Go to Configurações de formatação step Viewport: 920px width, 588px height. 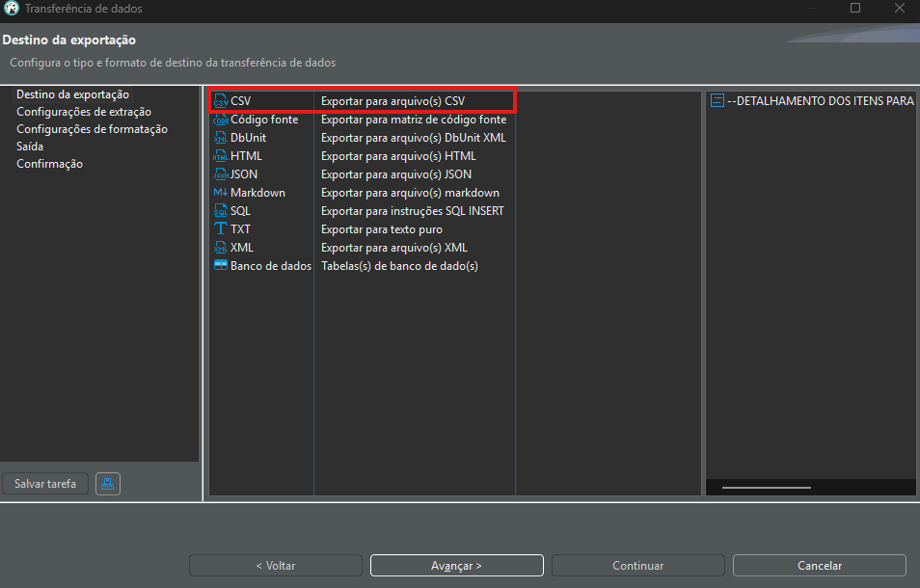[92, 129]
